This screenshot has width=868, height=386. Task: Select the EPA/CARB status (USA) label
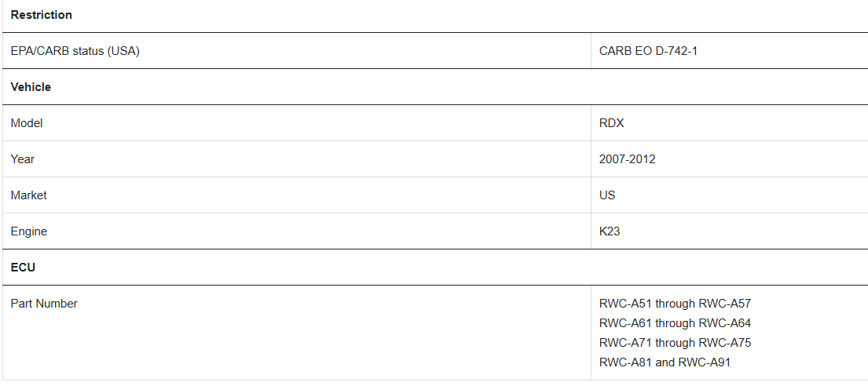pyautogui.click(x=75, y=51)
